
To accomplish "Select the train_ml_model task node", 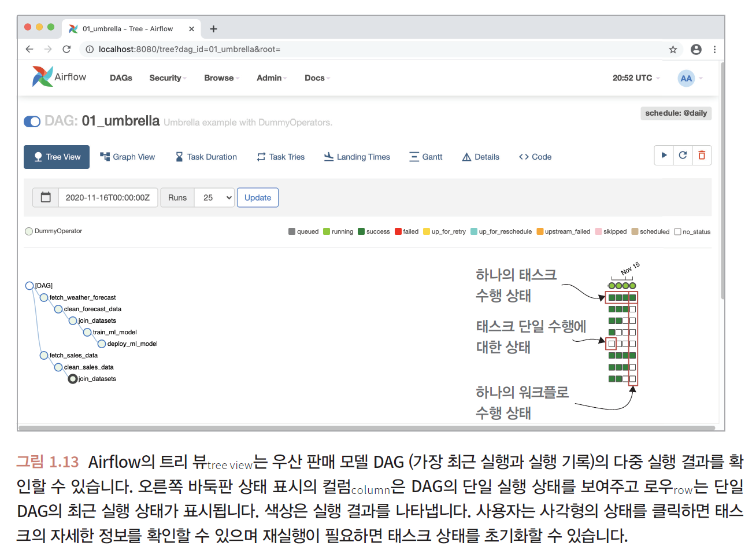I will 87,332.
